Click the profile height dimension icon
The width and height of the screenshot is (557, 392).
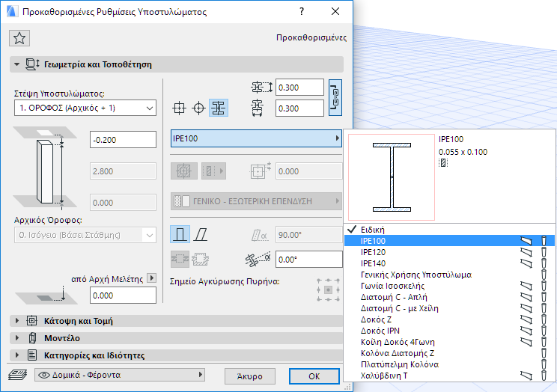click(x=261, y=87)
